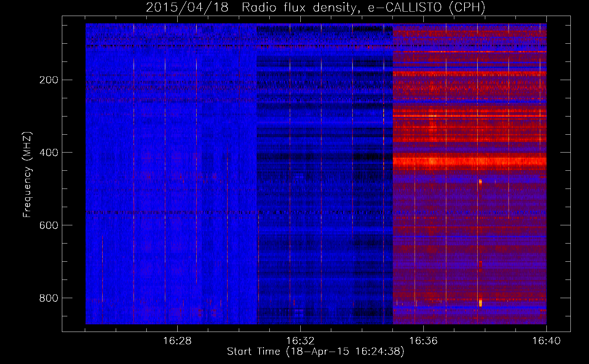
Task: Select the 'Start Time (18-Apr-15 16:24:38)' label
Action: (x=316, y=352)
